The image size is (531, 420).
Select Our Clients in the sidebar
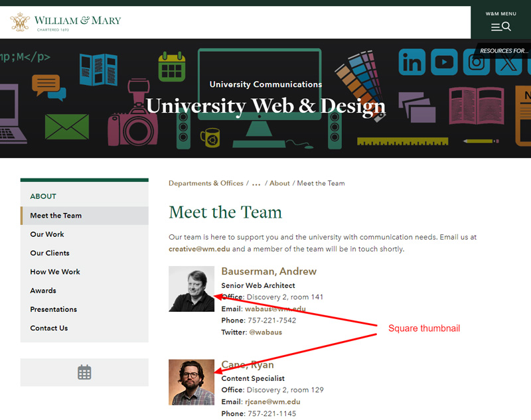pyautogui.click(x=50, y=253)
